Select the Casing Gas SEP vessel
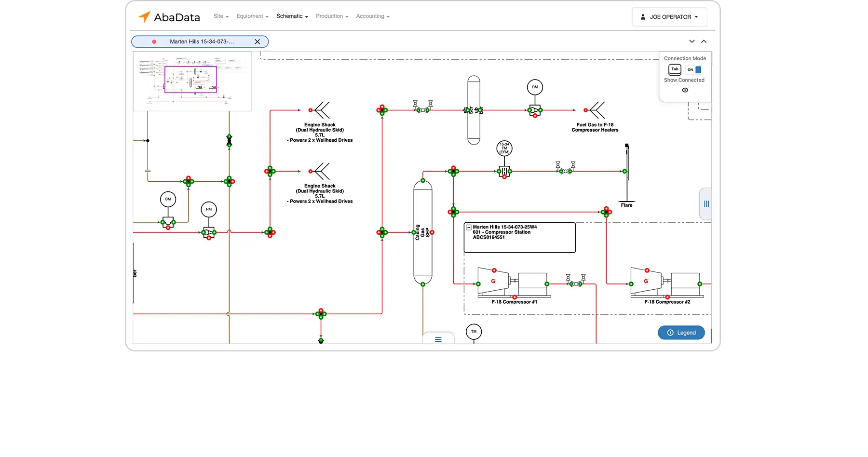 (x=422, y=232)
